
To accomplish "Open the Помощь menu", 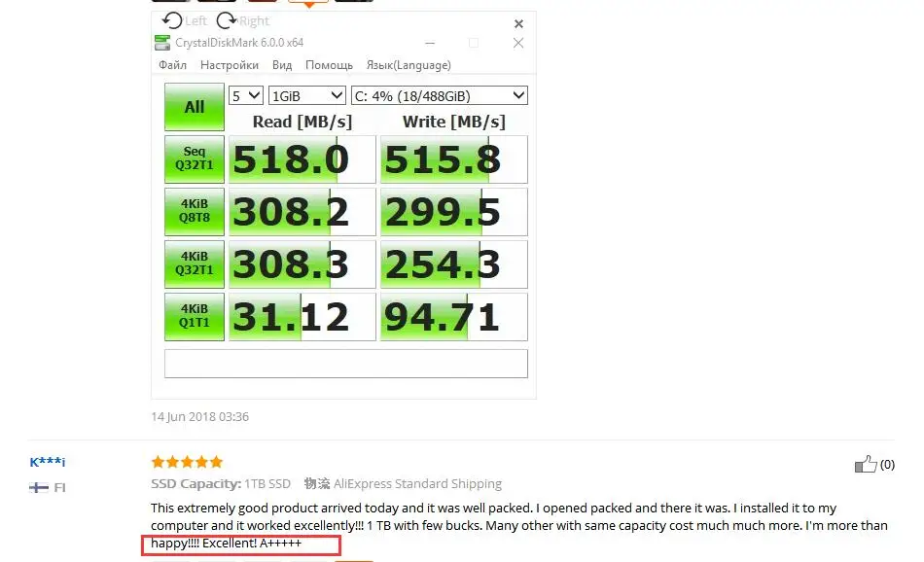I will click(x=329, y=65).
